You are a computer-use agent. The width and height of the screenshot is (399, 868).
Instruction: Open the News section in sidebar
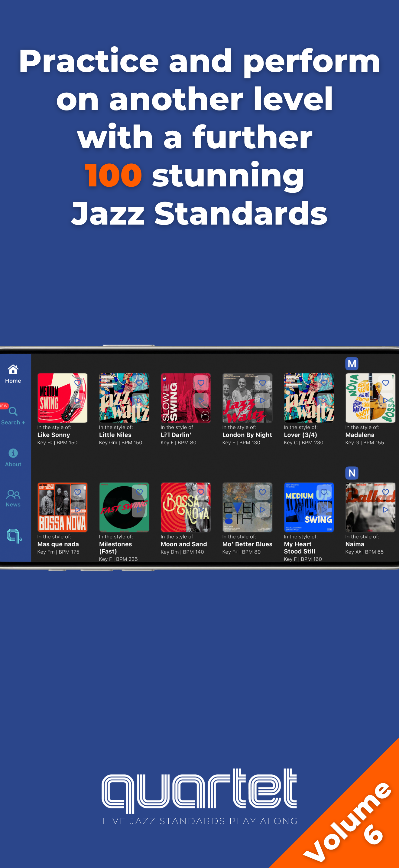point(13,498)
